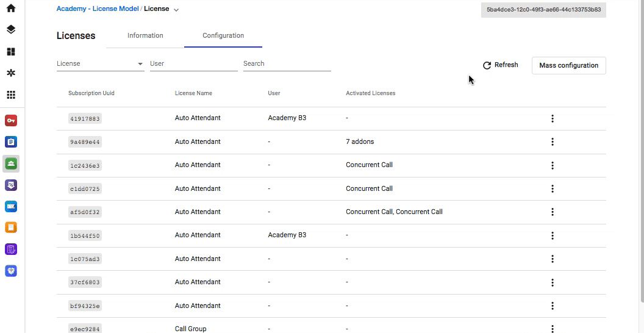Focus the Search input field
The height and width of the screenshot is (333, 644).
tap(287, 64)
